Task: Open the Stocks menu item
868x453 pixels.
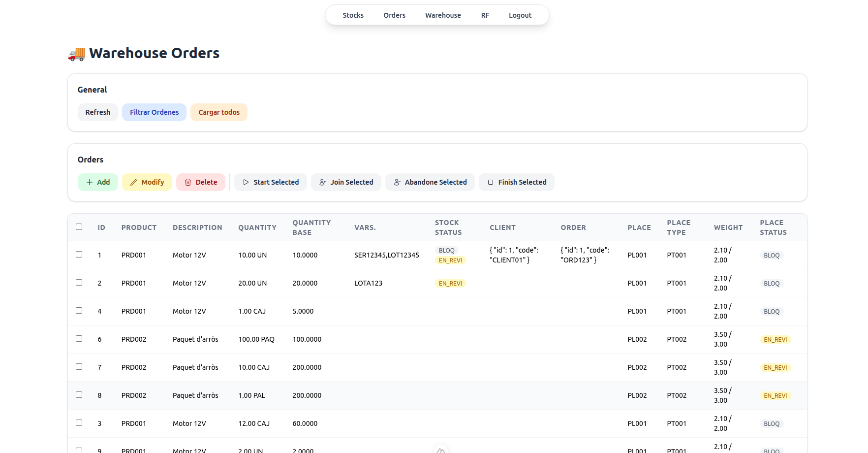Action: click(x=353, y=15)
